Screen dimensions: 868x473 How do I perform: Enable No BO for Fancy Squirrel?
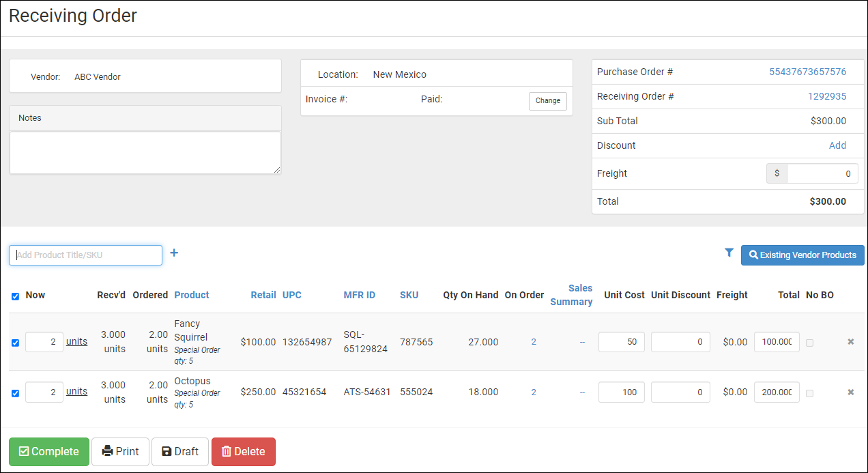(x=809, y=343)
